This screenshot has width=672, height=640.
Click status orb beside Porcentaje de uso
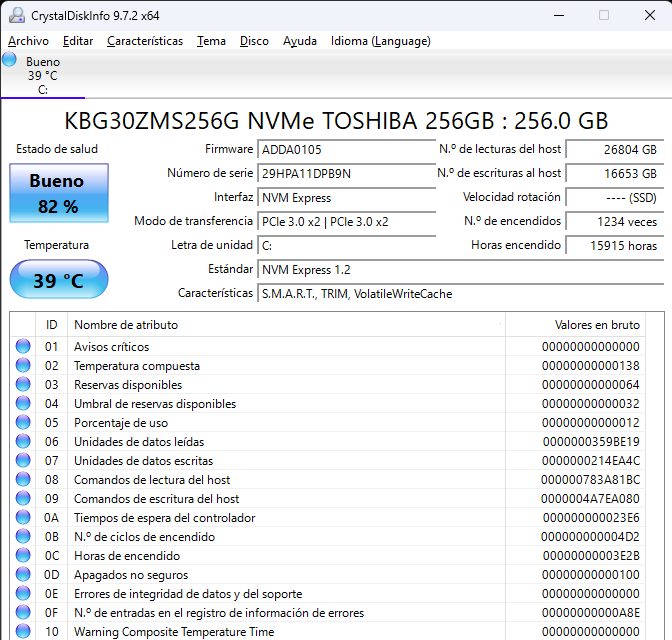(23, 423)
